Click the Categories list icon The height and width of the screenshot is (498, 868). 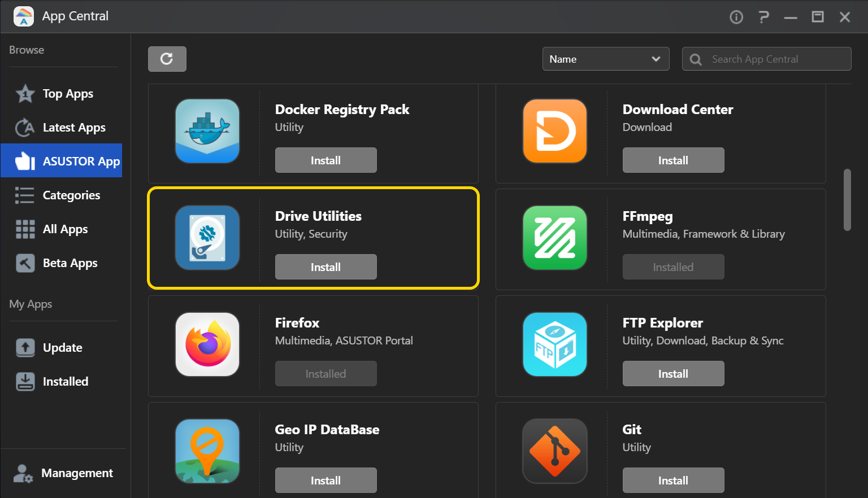pyautogui.click(x=25, y=195)
